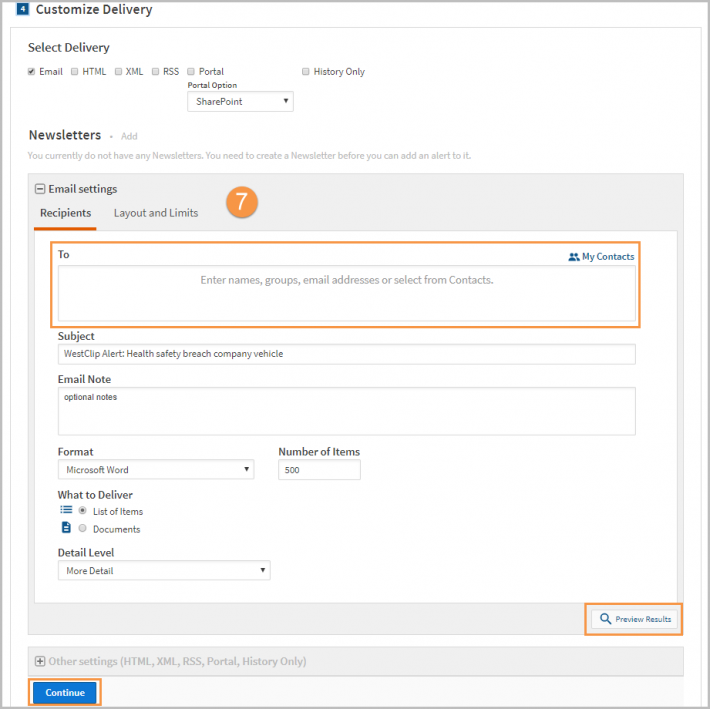Select the Documents radio button
This screenshot has width=710, height=709.
point(82,528)
